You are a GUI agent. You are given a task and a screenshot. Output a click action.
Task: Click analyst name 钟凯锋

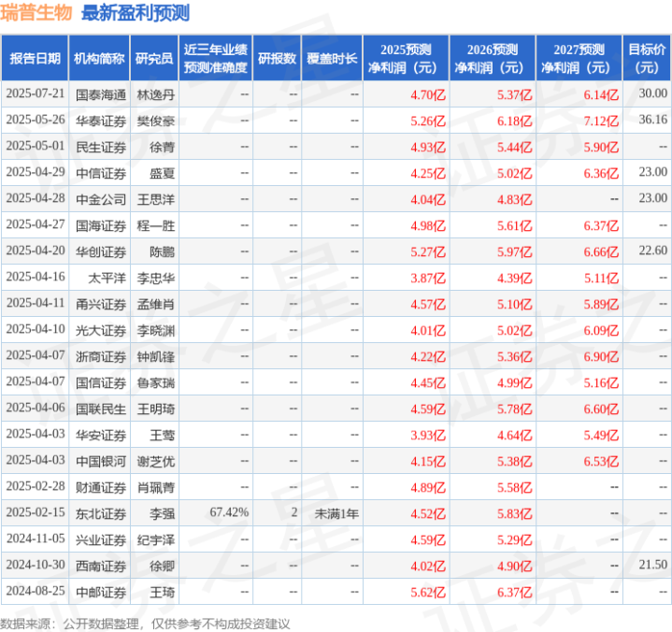(155, 356)
